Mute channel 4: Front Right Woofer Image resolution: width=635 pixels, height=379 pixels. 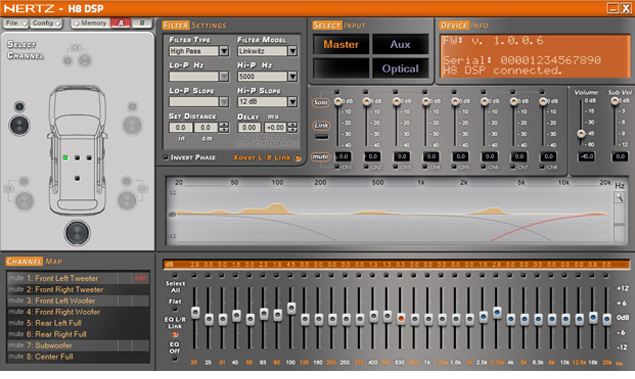pos(16,312)
